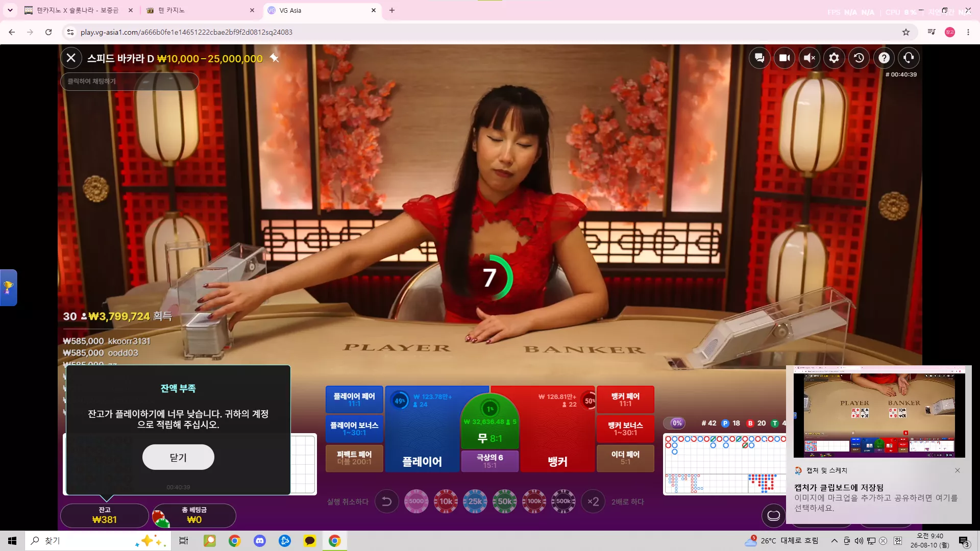Close the 캡처 및 스케치 notification

[x=958, y=470]
